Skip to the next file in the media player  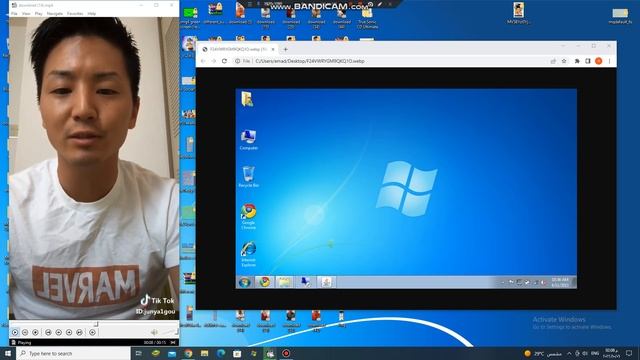(79, 332)
